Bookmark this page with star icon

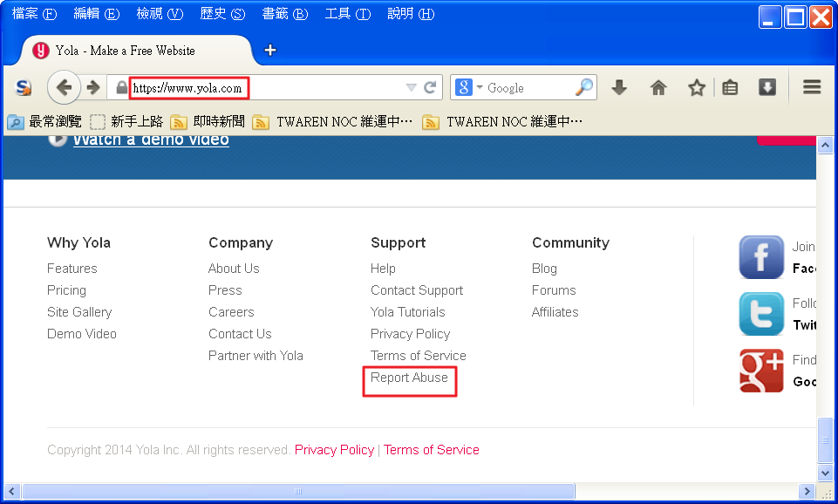(x=696, y=87)
